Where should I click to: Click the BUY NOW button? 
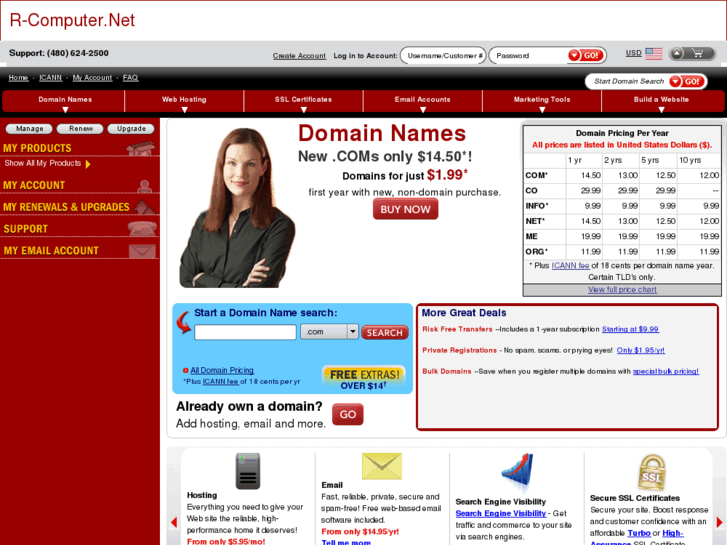[405, 209]
